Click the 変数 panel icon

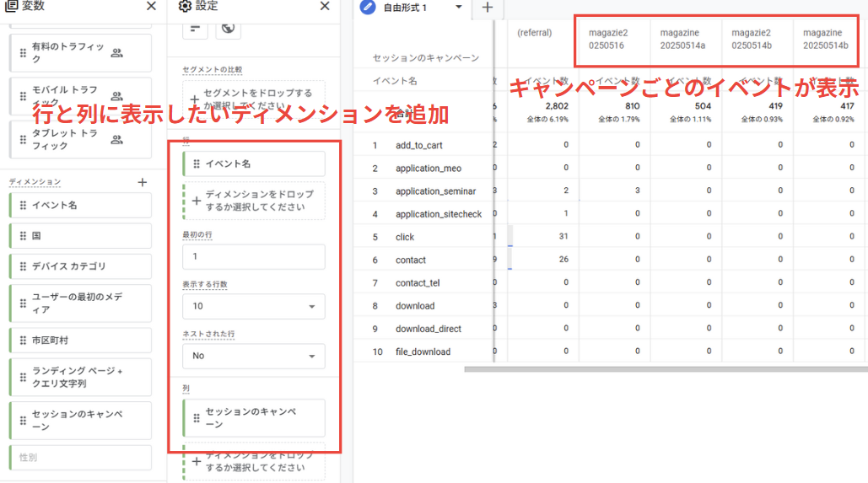point(11,6)
